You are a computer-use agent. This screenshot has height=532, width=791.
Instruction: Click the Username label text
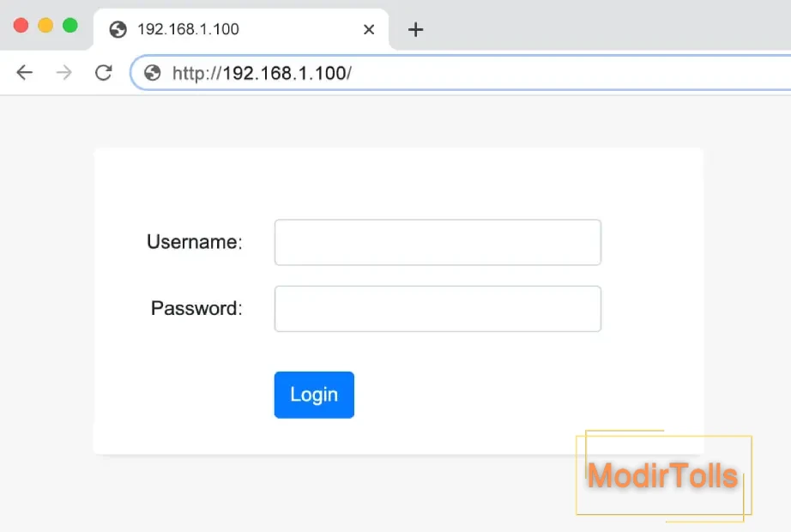click(x=194, y=242)
